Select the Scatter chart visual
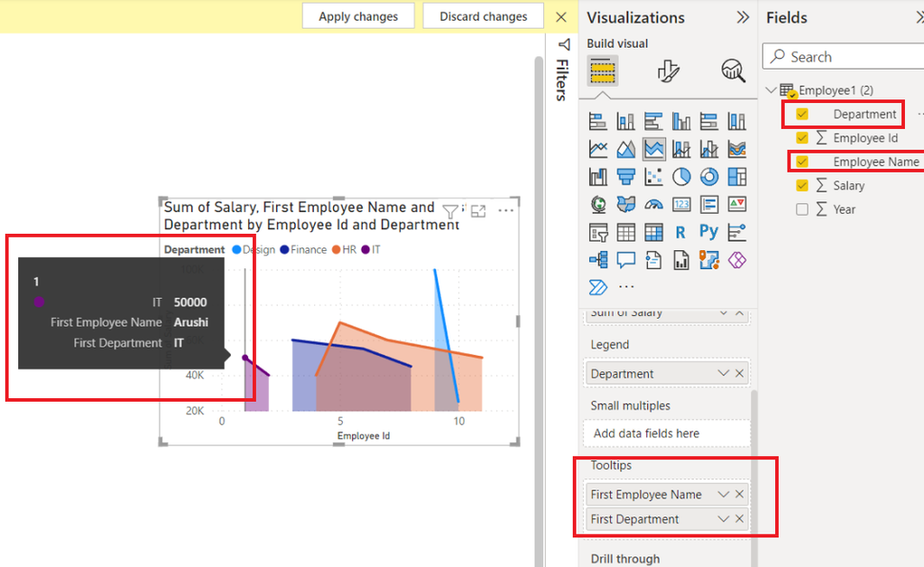The height and width of the screenshot is (567, 924). [x=653, y=176]
